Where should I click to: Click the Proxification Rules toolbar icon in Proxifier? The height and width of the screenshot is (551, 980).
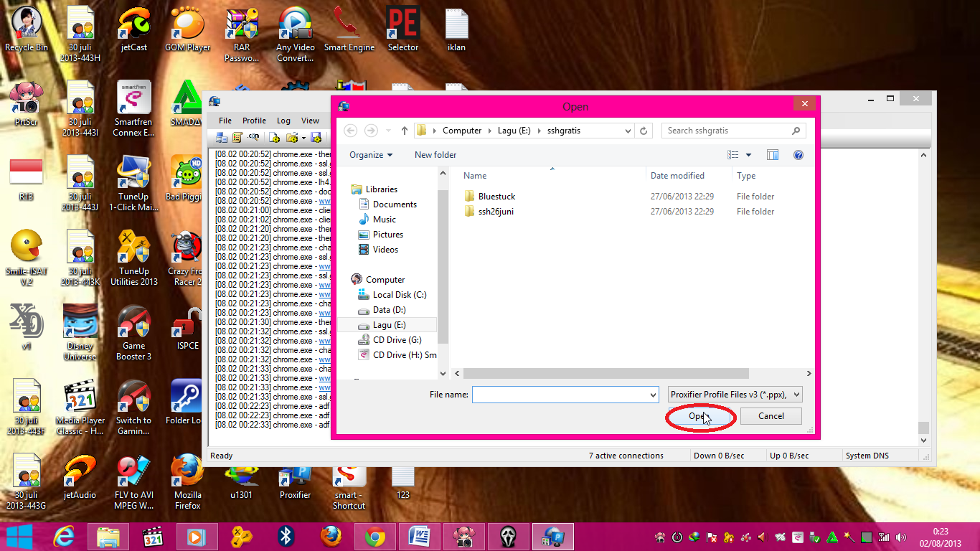237,137
